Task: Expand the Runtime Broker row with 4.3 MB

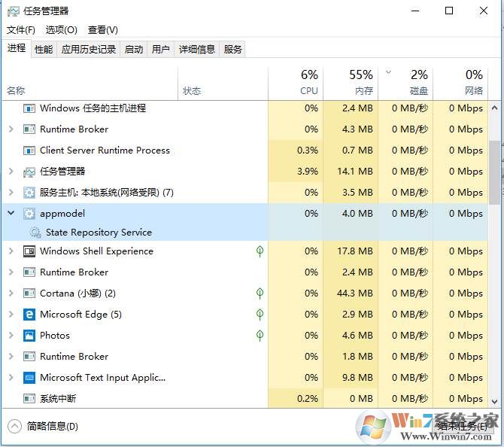Action: tap(11, 129)
